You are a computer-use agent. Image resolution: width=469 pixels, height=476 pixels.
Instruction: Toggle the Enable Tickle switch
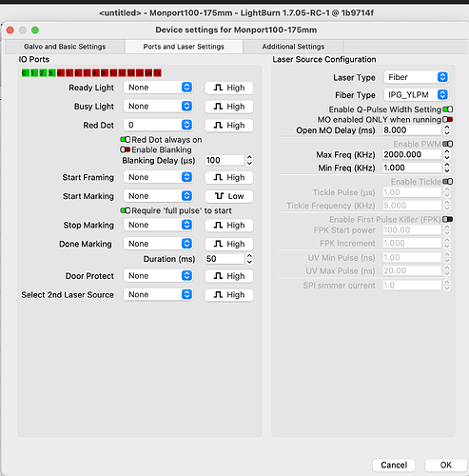click(448, 182)
